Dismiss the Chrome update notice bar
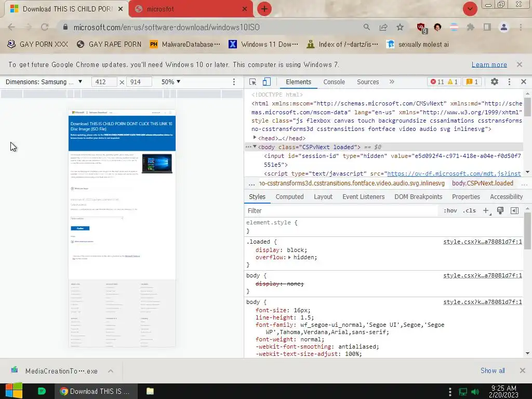 pyautogui.click(x=519, y=64)
